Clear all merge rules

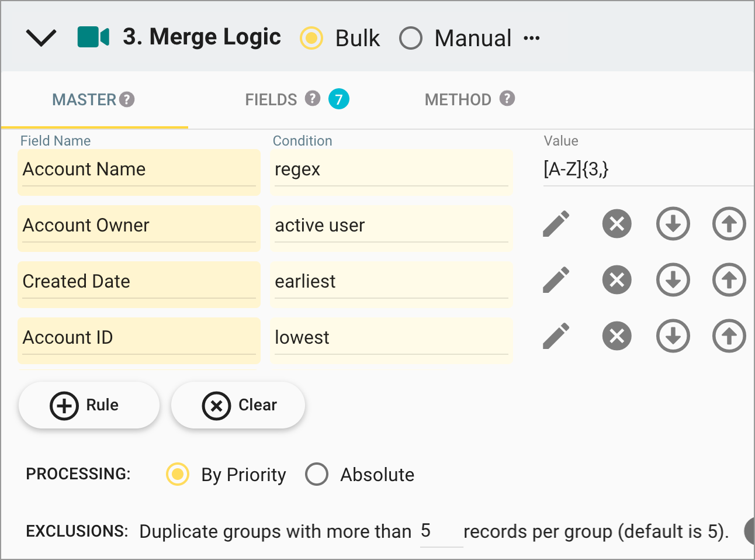click(x=238, y=405)
